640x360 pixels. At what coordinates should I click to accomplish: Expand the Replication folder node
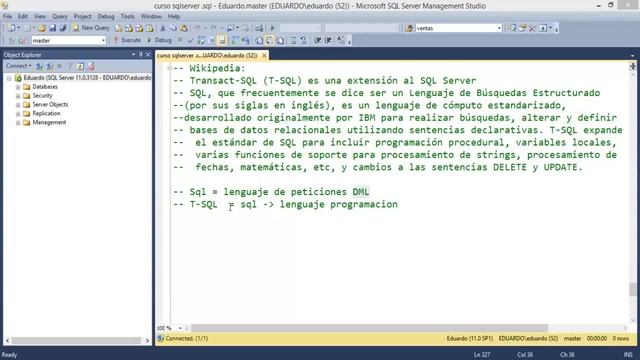point(18,113)
